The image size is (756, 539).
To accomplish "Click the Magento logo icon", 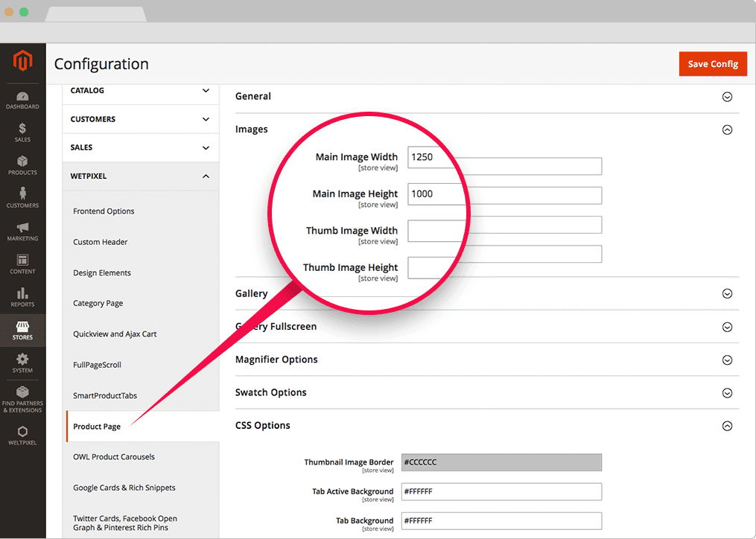I will pyautogui.click(x=22, y=61).
